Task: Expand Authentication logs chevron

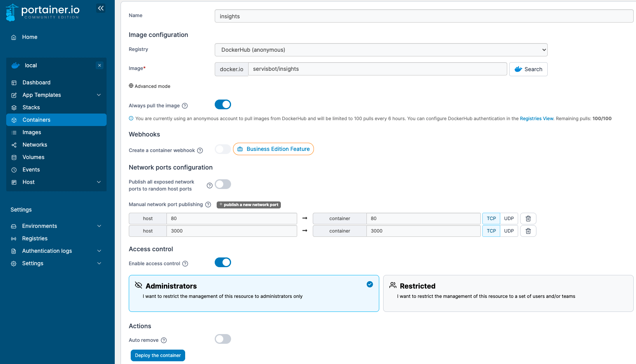Action: point(99,251)
